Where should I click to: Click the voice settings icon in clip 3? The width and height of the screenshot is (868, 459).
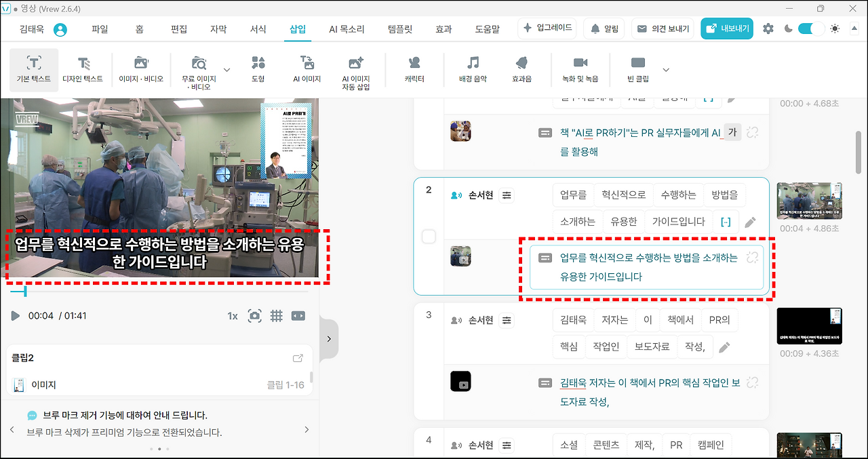tap(507, 320)
